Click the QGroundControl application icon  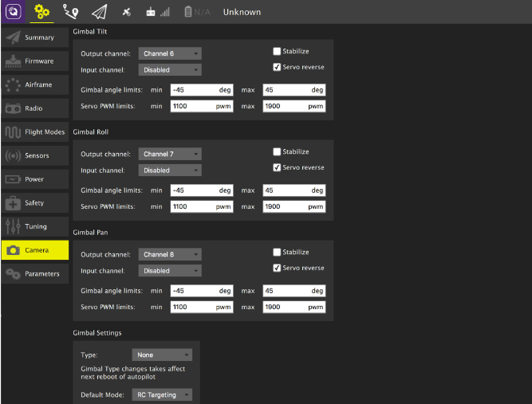[13, 12]
